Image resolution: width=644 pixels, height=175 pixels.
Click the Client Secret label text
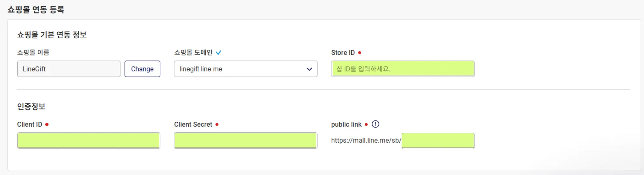pos(193,125)
